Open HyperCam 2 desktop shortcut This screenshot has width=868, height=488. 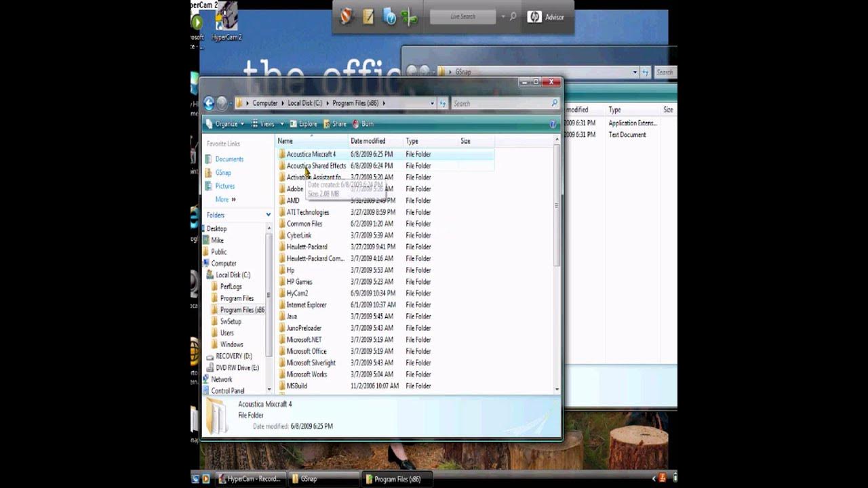[x=226, y=22]
